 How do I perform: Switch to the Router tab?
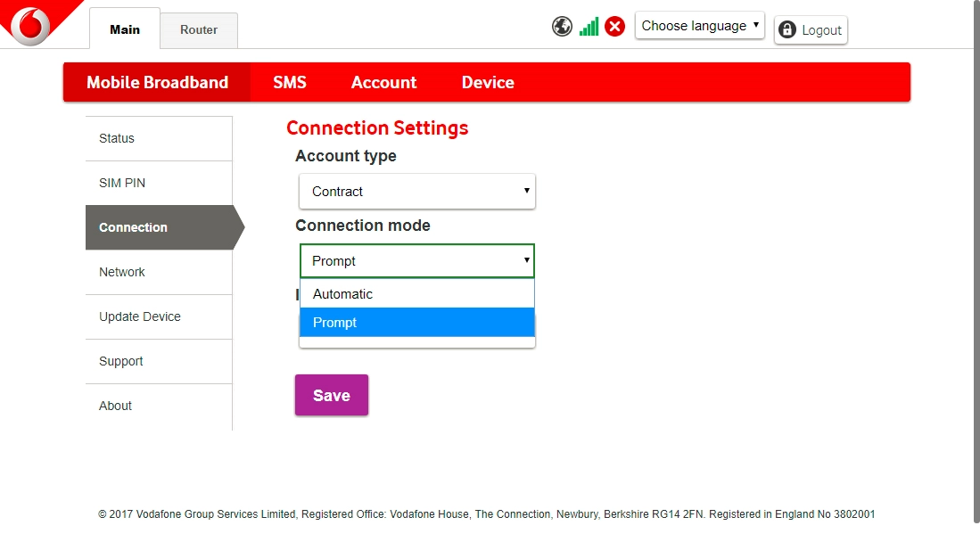[199, 29]
